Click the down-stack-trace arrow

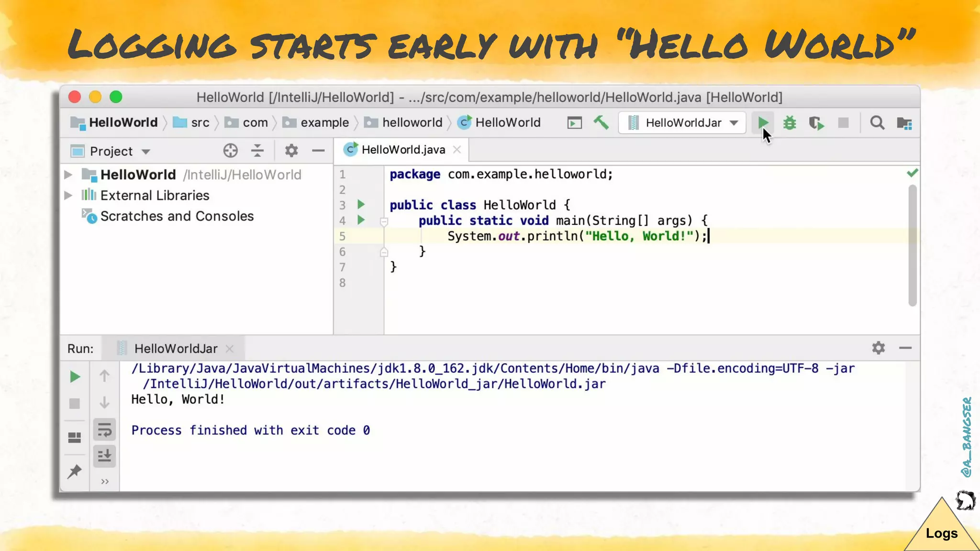coord(104,402)
